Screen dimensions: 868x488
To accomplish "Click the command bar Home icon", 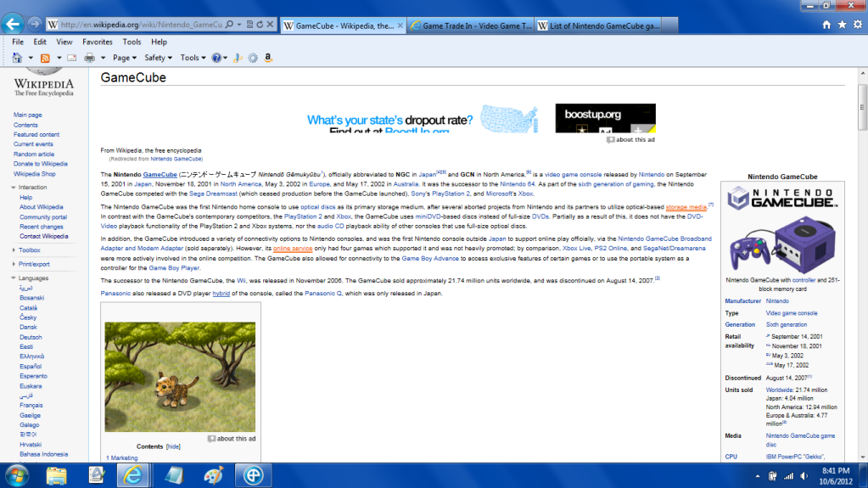I will 17,58.
